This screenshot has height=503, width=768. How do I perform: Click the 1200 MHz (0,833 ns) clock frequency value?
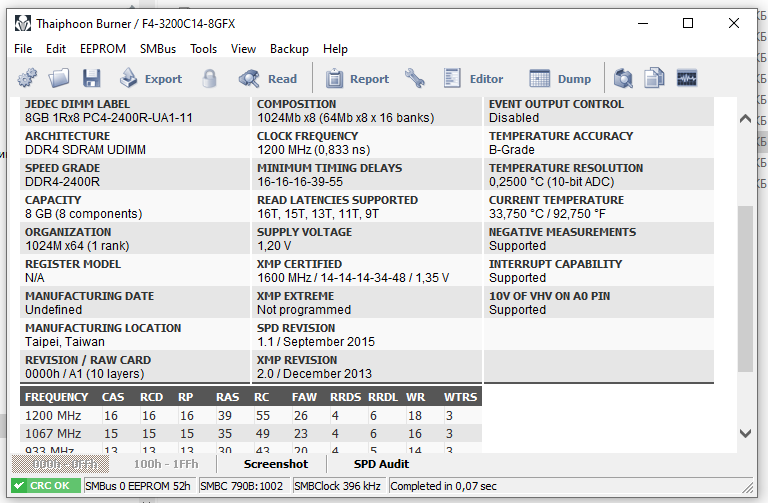pyautogui.click(x=313, y=150)
